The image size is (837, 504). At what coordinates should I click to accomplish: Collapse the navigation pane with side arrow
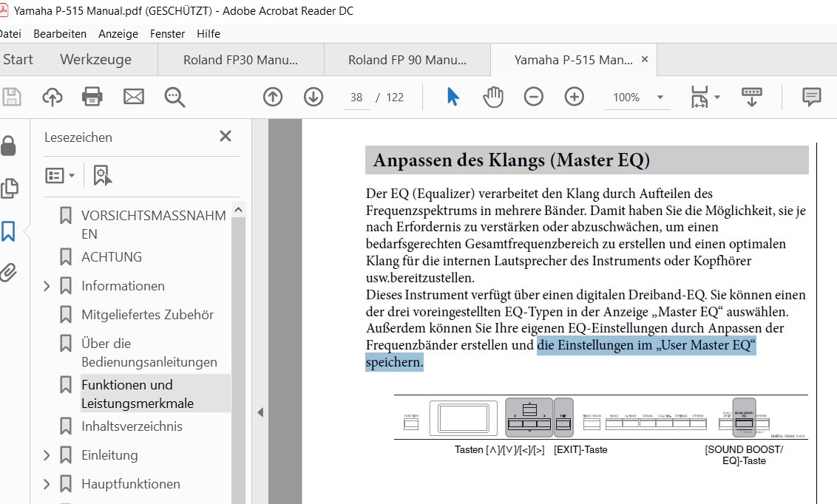pos(260,412)
